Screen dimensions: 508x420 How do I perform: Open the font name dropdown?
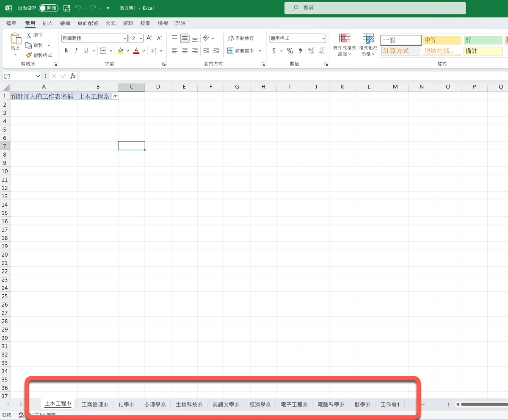125,39
